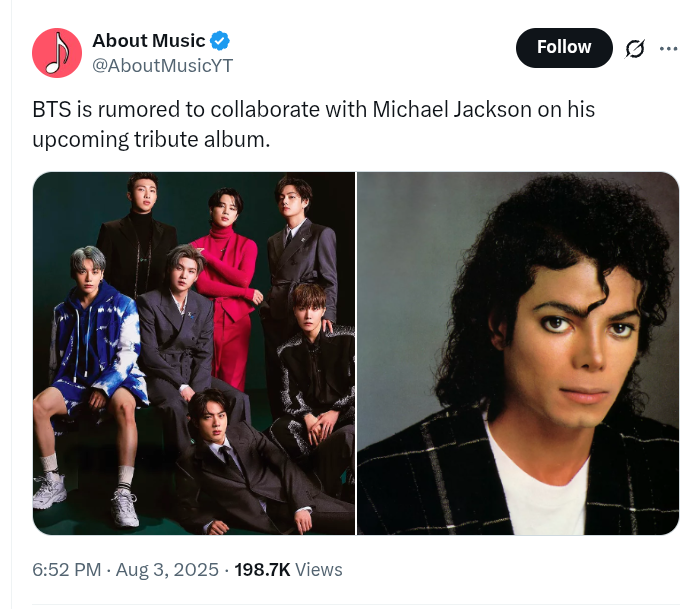Click the Views label
This screenshot has height=609, width=690.
pyautogui.click(x=319, y=570)
